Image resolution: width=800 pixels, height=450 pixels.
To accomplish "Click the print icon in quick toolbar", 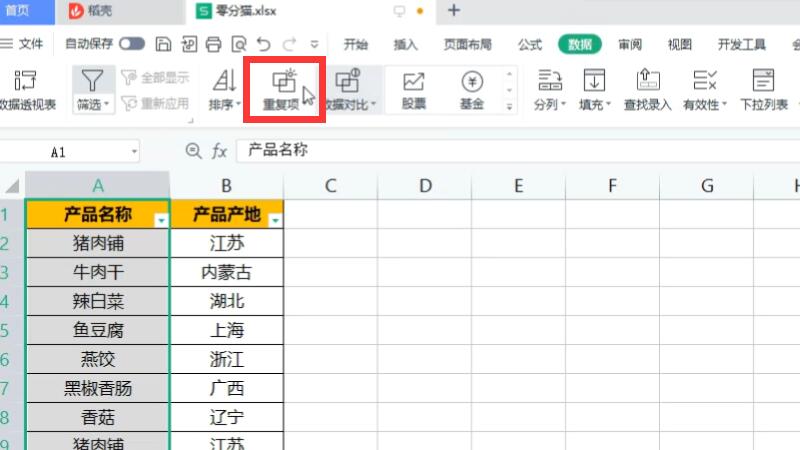I will [x=212, y=44].
